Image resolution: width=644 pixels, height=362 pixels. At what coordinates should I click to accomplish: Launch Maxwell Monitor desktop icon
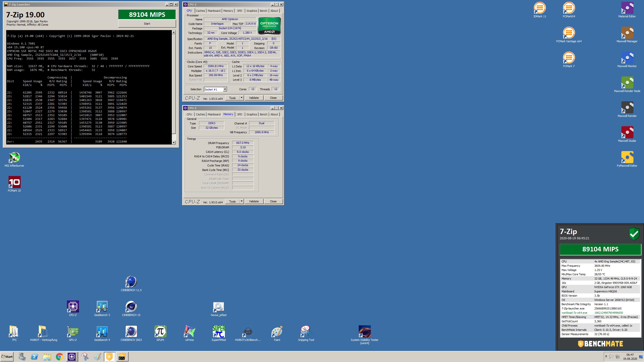pos(627,60)
